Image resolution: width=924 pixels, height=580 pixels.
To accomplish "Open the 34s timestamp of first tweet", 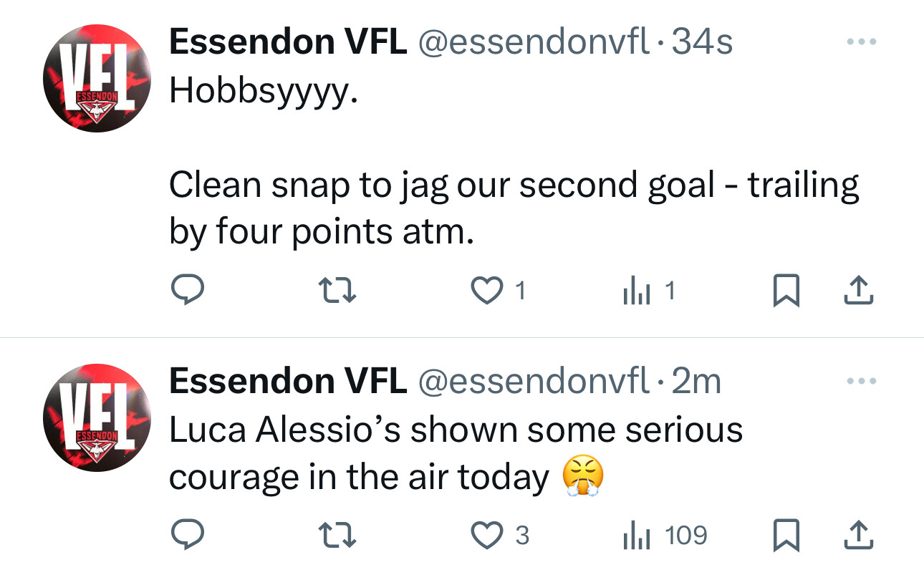I will click(703, 43).
